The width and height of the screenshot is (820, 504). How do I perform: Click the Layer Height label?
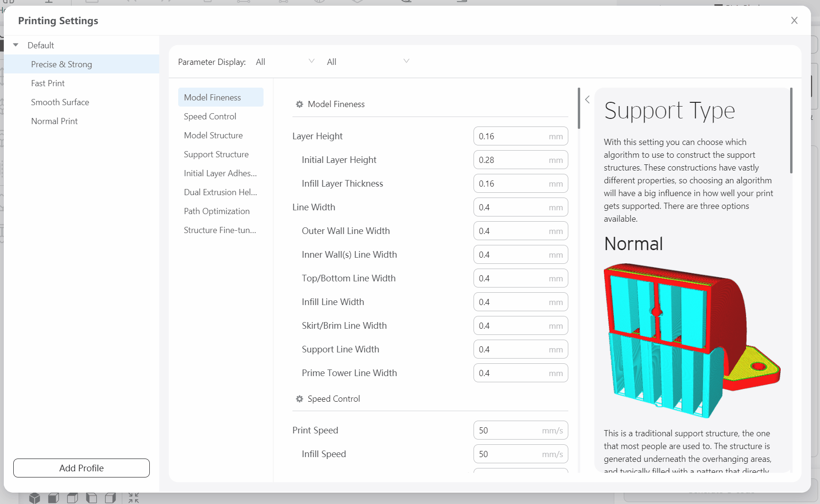coord(318,136)
